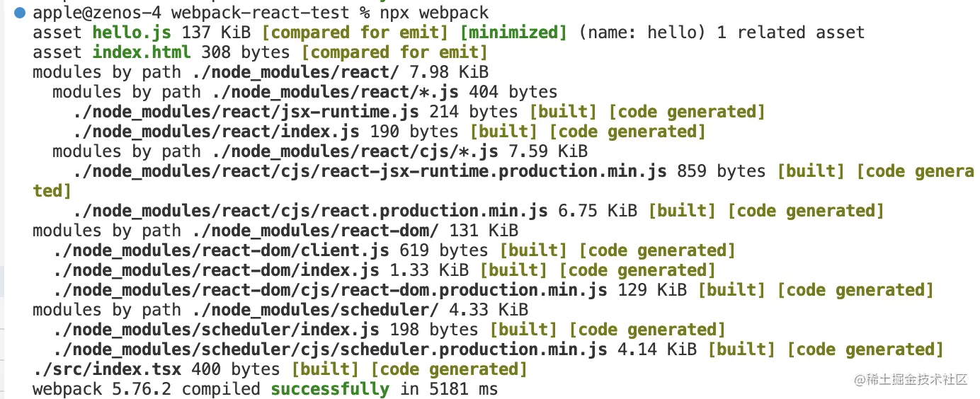Click '6.75 KiB' size of react.production.min.js

[x=598, y=211]
